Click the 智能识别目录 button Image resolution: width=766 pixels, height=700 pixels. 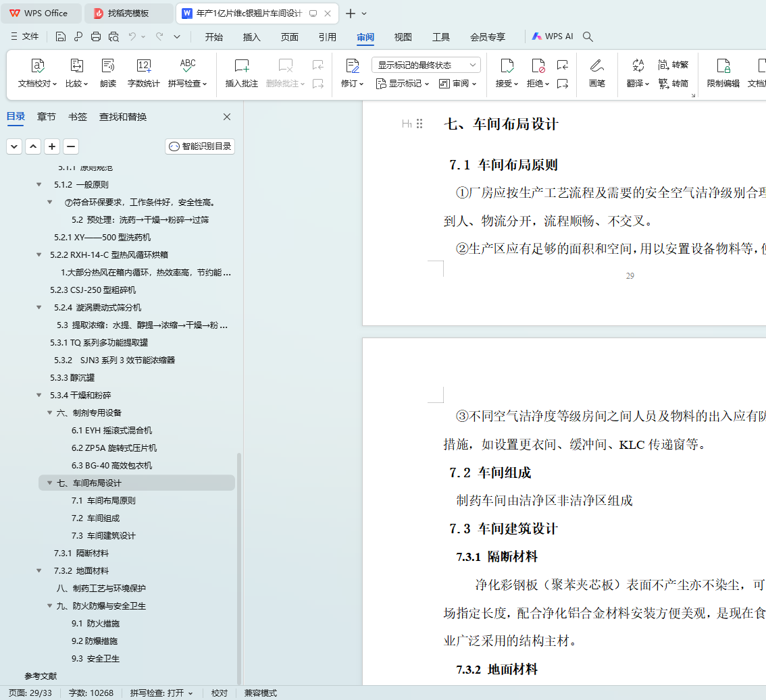click(200, 146)
